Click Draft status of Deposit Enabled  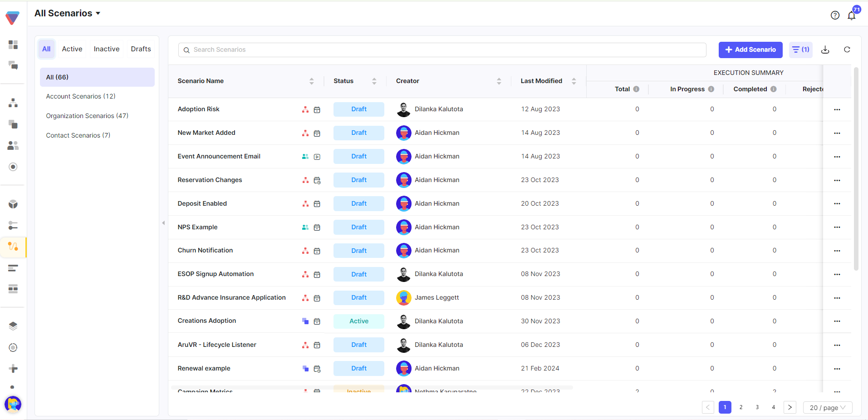359,203
